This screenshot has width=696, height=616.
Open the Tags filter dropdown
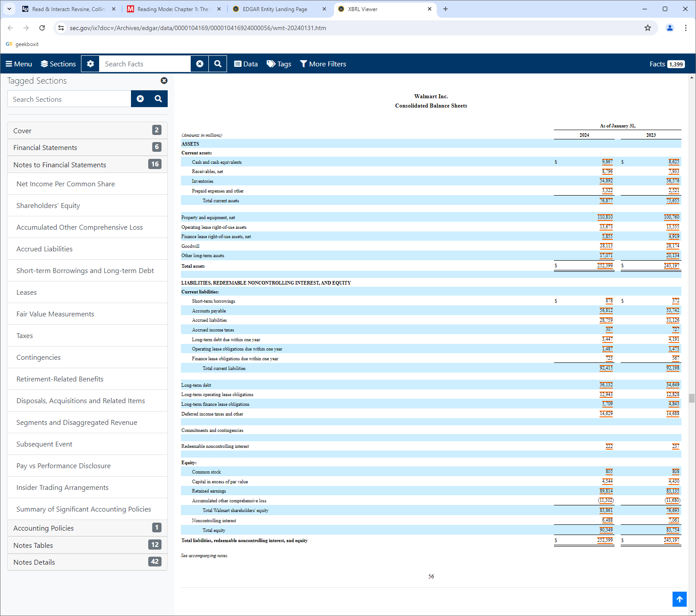pos(279,64)
